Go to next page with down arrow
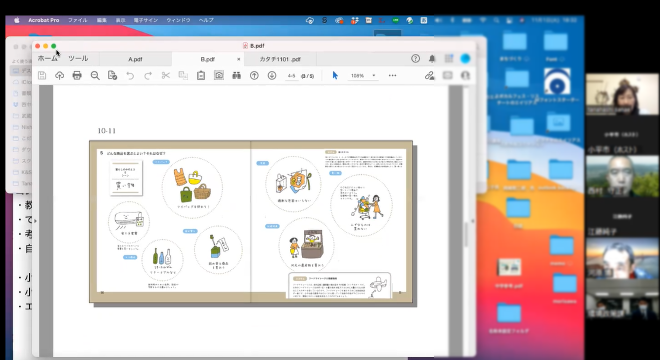The image size is (660, 360). tap(272, 75)
